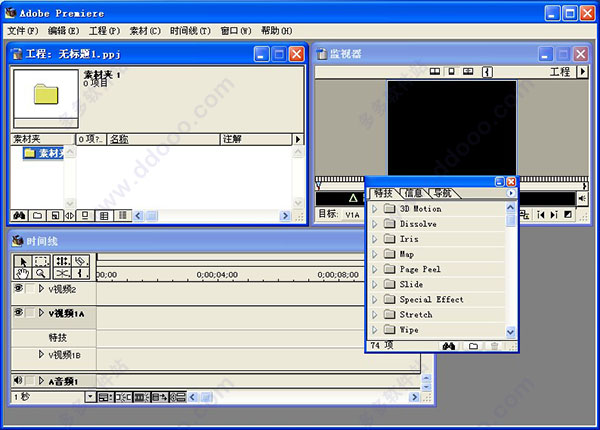Expand the V视频2 track triangle
600x430 pixels.
click(41, 289)
